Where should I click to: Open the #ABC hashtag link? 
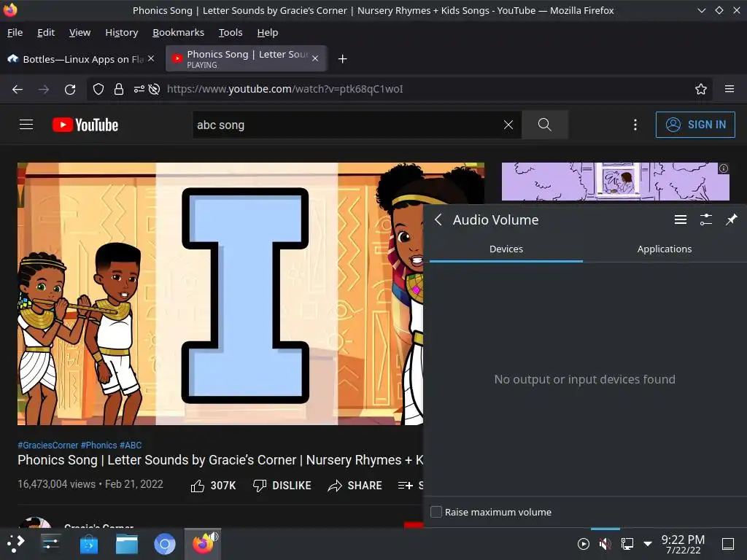(131, 446)
